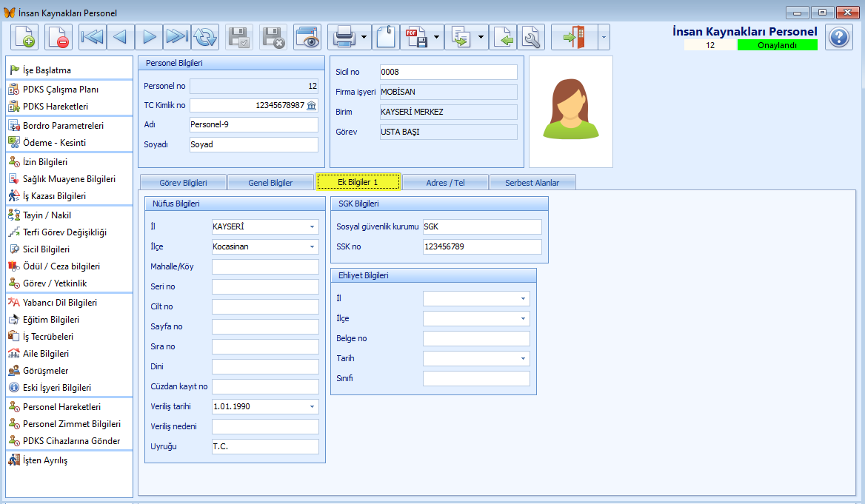
Task: Open the İl dropdown showing KAYSERİ
Action: (311, 226)
